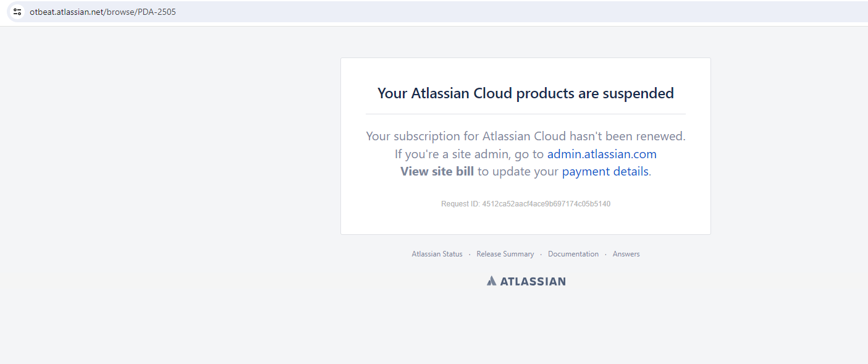Click the empty right end of address bar
The image size is (868, 364).
coord(618,12)
